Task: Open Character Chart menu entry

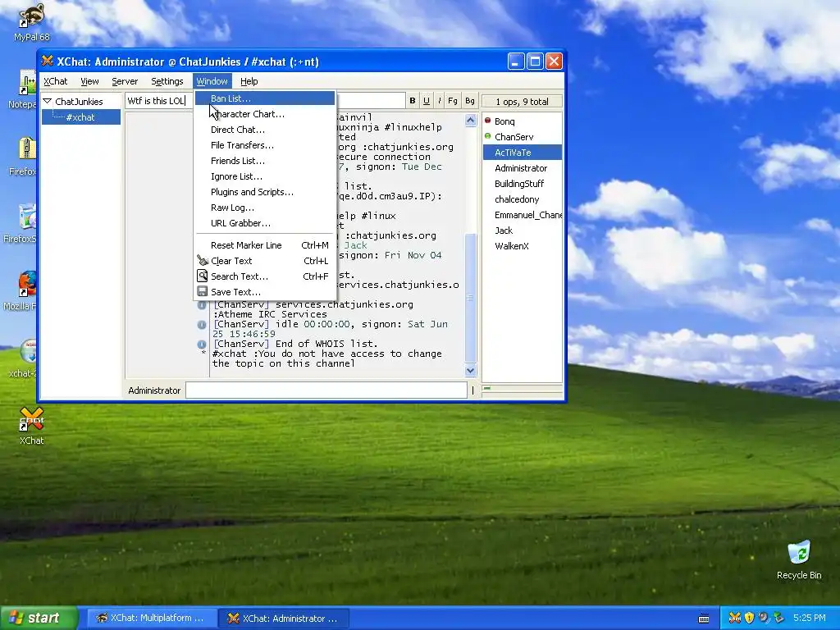Action: tap(265, 113)
